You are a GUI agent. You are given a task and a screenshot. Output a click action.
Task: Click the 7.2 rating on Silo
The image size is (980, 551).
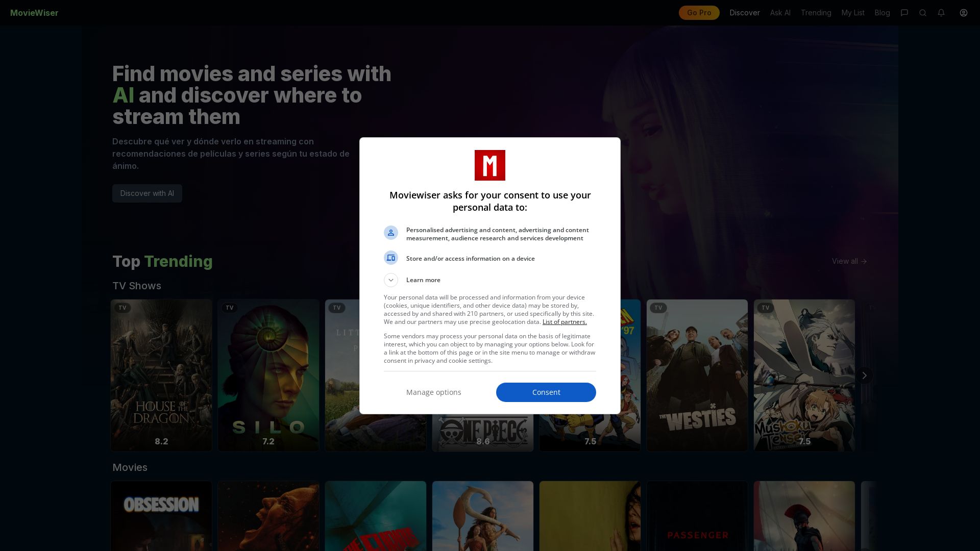pyautogui.click(x=268, y=442)
